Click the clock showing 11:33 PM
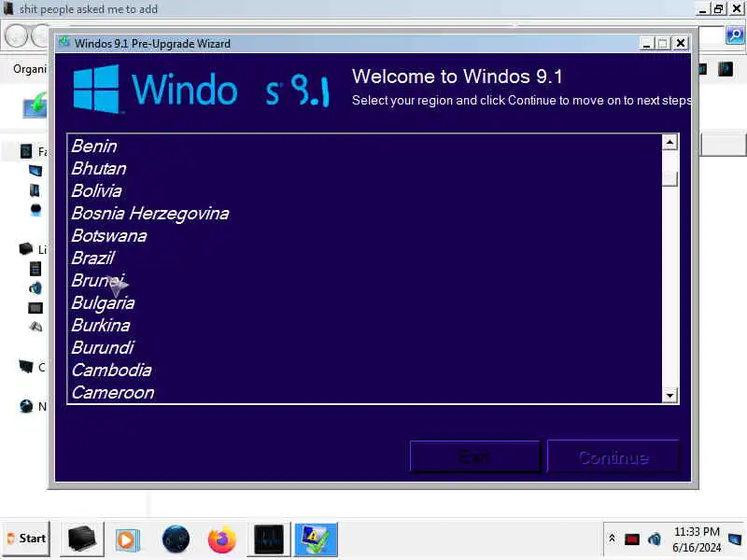 pos(697,531)
